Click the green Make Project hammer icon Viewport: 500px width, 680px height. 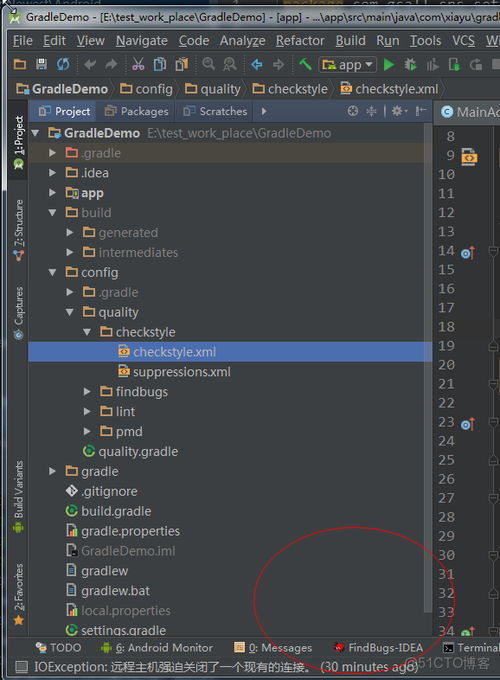point(305,65)
